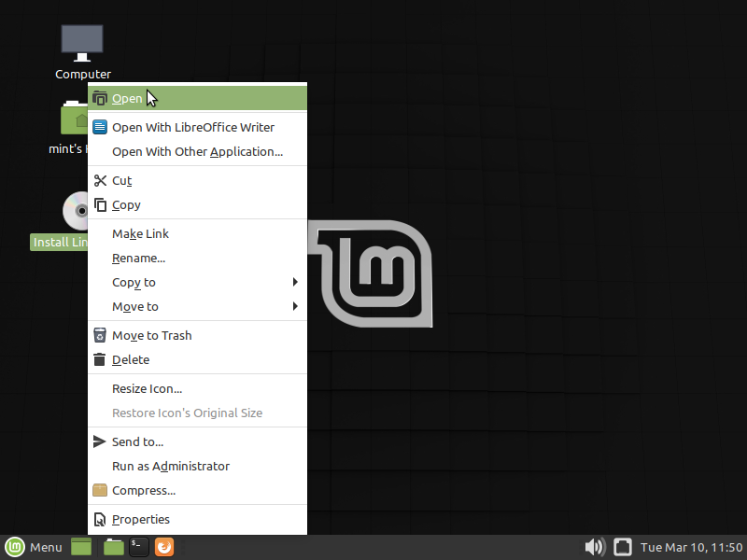Choose Open in the context menu
The height and width of the screenshot is (560, 747).
[x=198, y=99]
